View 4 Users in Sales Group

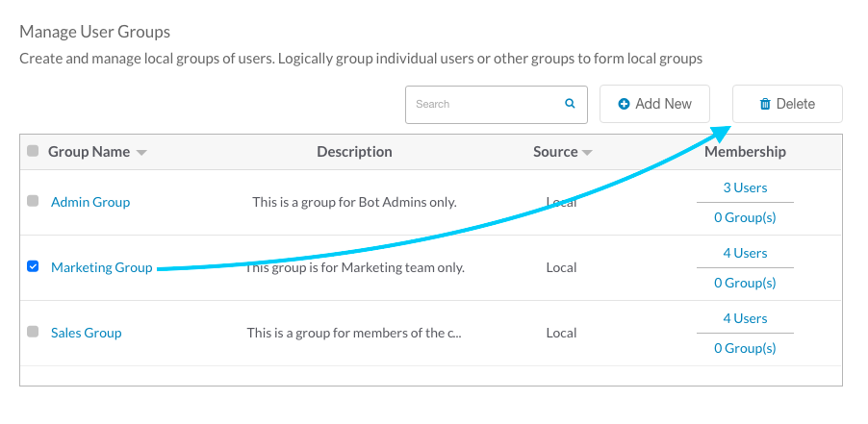point(745,318)
